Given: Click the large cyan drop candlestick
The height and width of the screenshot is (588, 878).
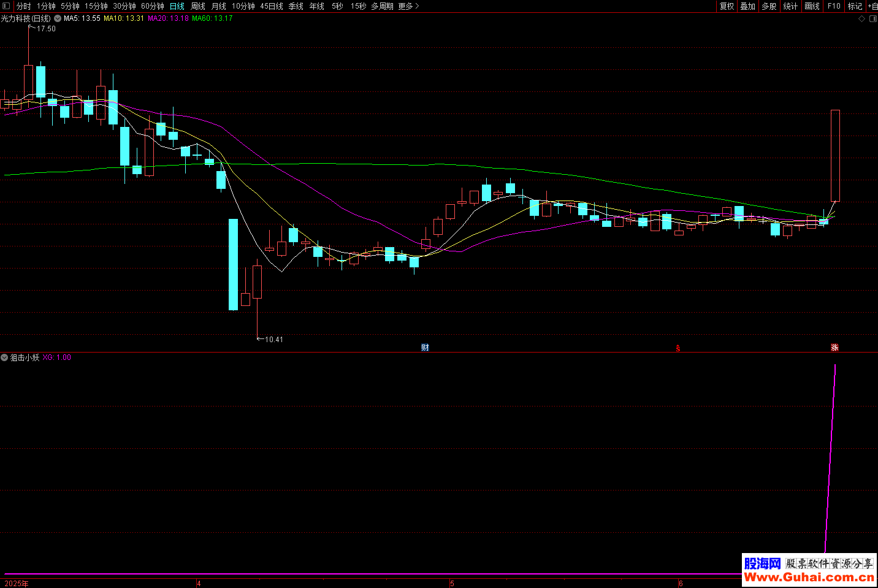Looking at the screenshot, I should click(x=233, y=264).
